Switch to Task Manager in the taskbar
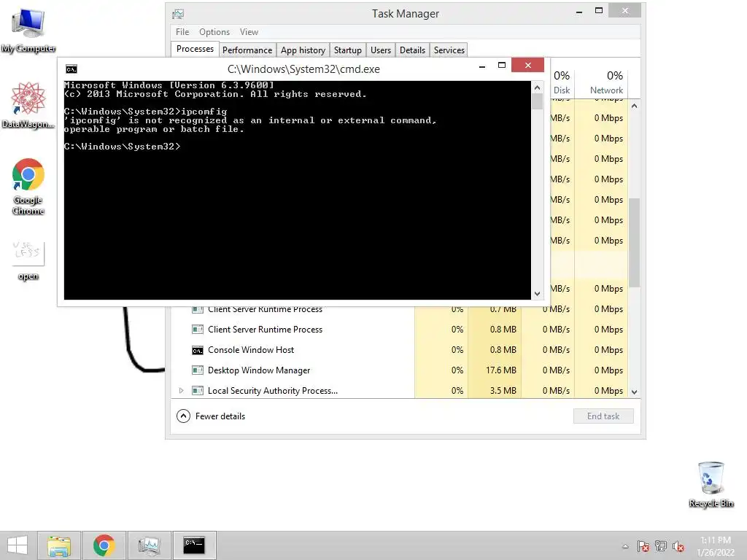This screenshot has width=747, height=560. [149, 545]
